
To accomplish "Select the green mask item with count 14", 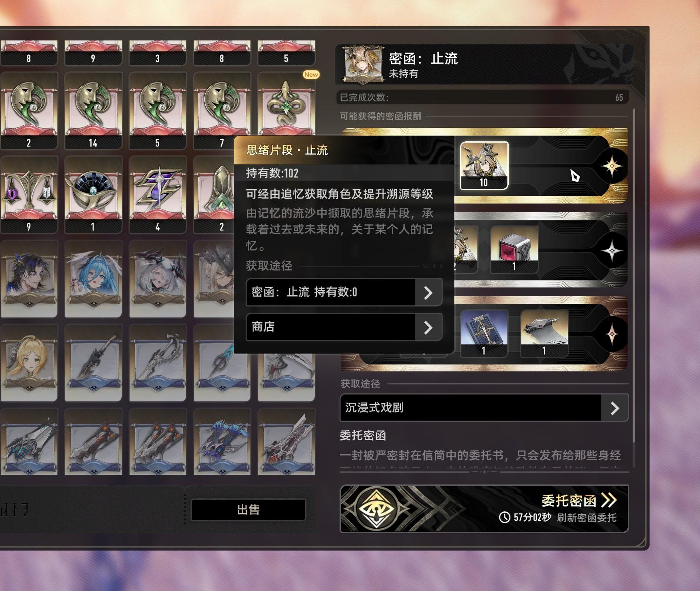I will [x=93, y=111].
